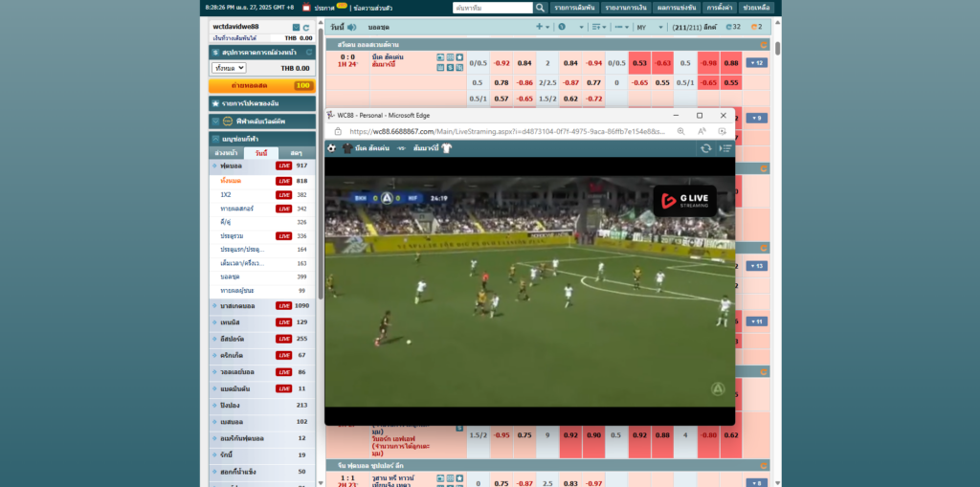Open the match results menu in top bar
Viewport: 980px width, 487px height.
tap(675, 8)
